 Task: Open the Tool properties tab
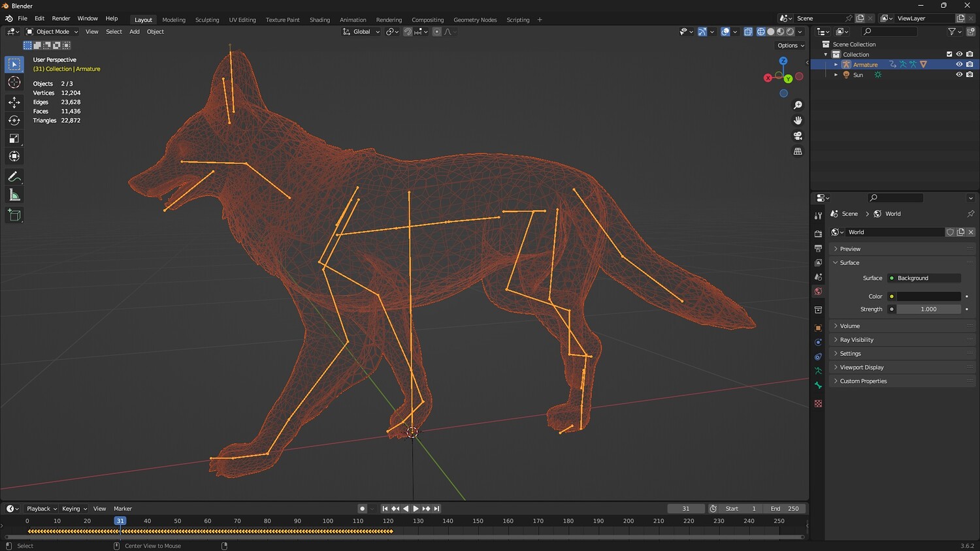(x=818, y=215)
